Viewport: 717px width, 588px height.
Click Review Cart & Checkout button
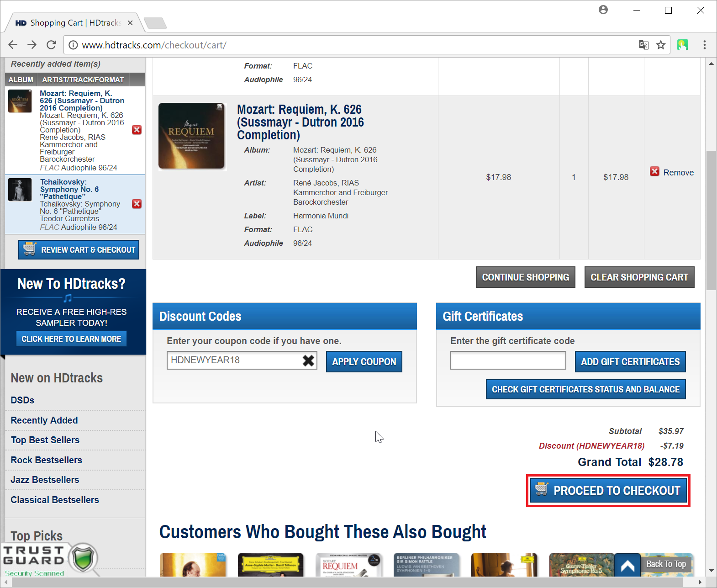point(79,249)
